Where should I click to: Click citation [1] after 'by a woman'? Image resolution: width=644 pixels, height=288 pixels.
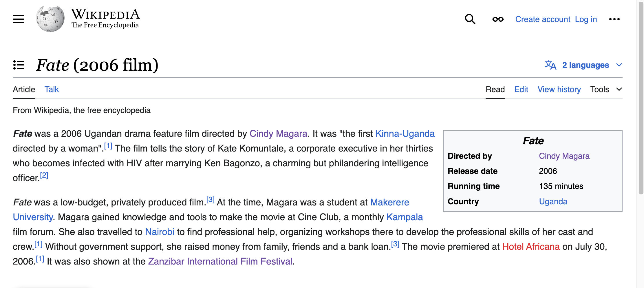point(108,146)
